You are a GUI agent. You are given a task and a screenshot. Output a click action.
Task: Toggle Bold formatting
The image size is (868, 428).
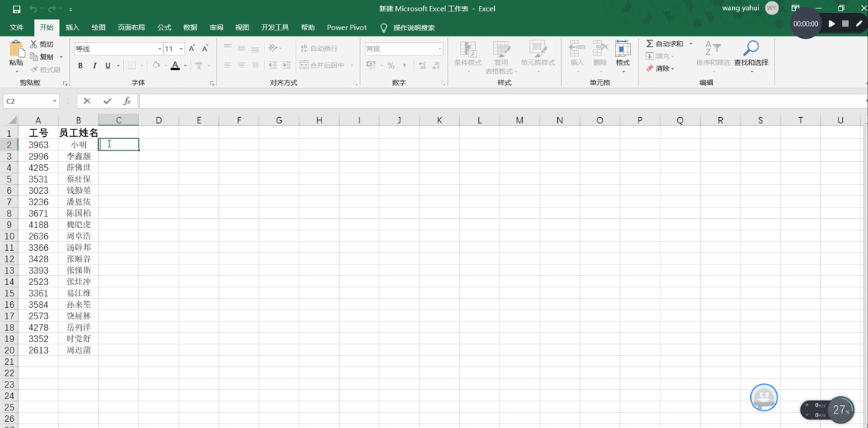click(x=81, y=65)
